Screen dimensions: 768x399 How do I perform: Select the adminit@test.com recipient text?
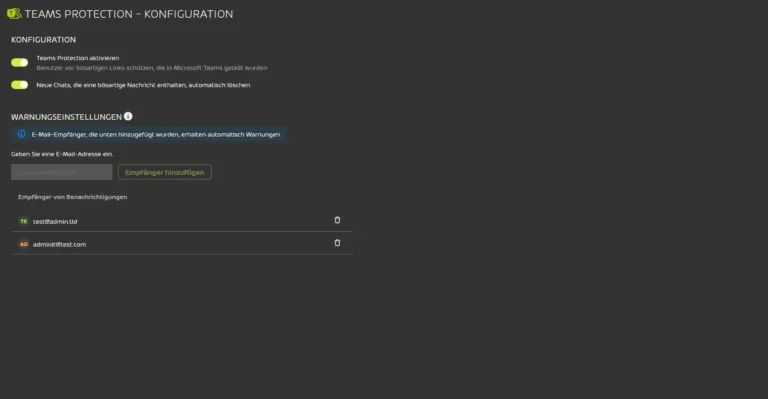pyautogui.click(x=59, y=244)
